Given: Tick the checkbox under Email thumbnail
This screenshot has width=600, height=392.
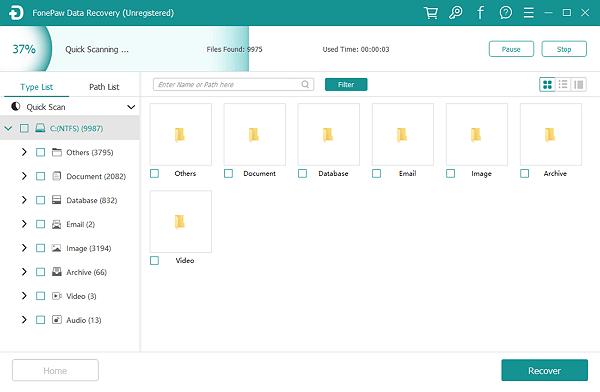Looking at the screenshot, I should 377,173.
